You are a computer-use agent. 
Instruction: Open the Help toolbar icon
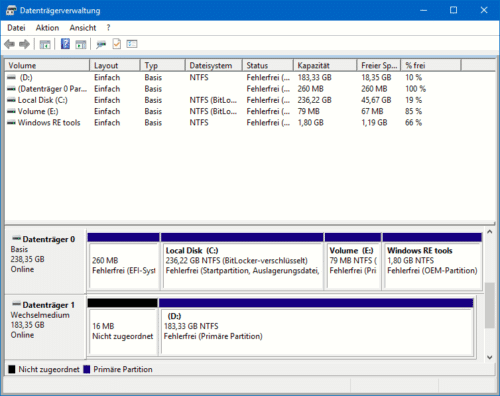click(x=65, y=44)
